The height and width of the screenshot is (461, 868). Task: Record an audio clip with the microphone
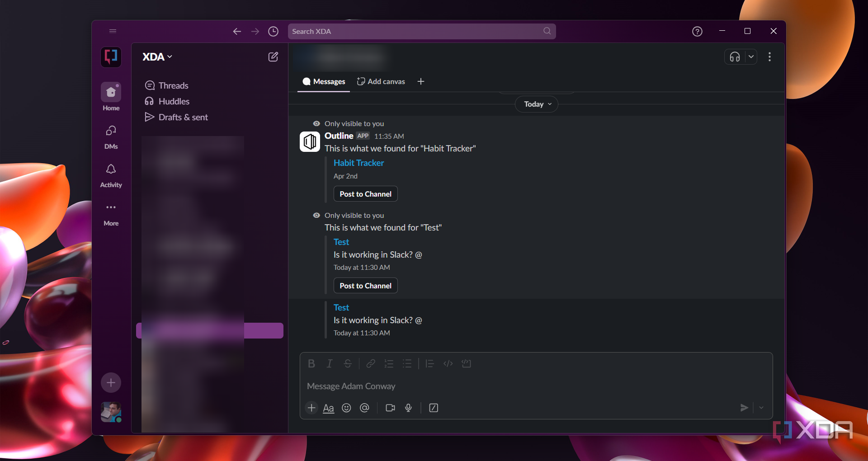click(408, 408)
